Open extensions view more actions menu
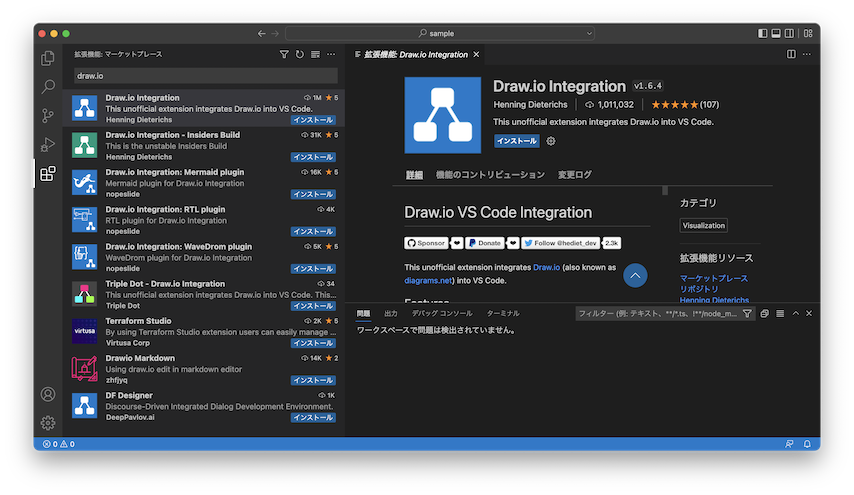Screen dimensions: 854x495 click(331, 54)
